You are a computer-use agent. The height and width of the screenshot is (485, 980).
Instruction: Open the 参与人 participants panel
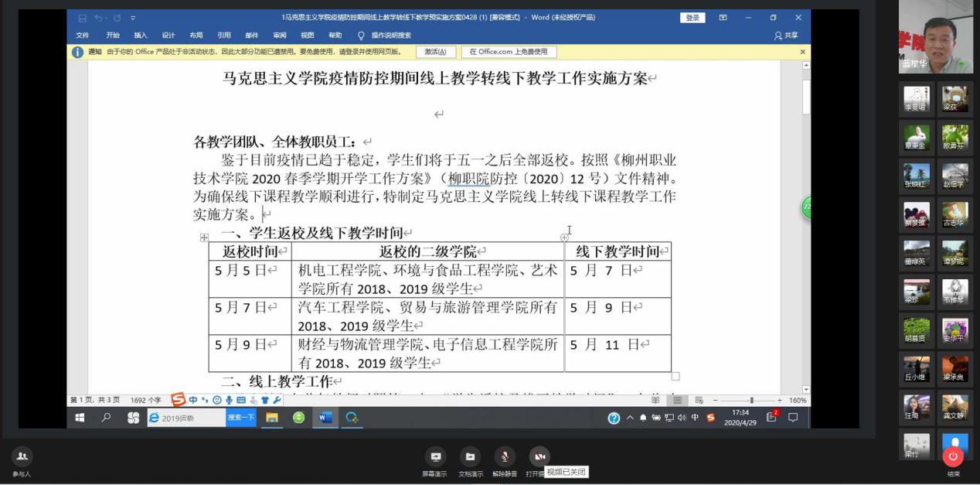coord(22,457)
